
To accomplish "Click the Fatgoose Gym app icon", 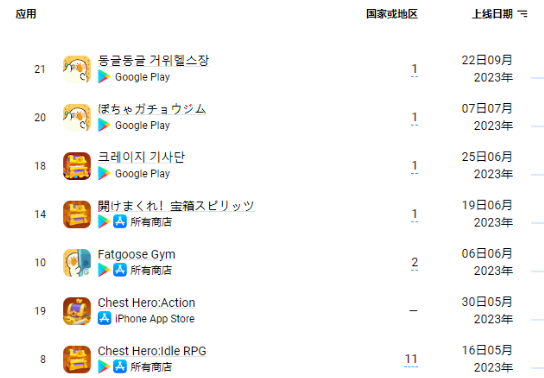I will (x=77, y=263).
